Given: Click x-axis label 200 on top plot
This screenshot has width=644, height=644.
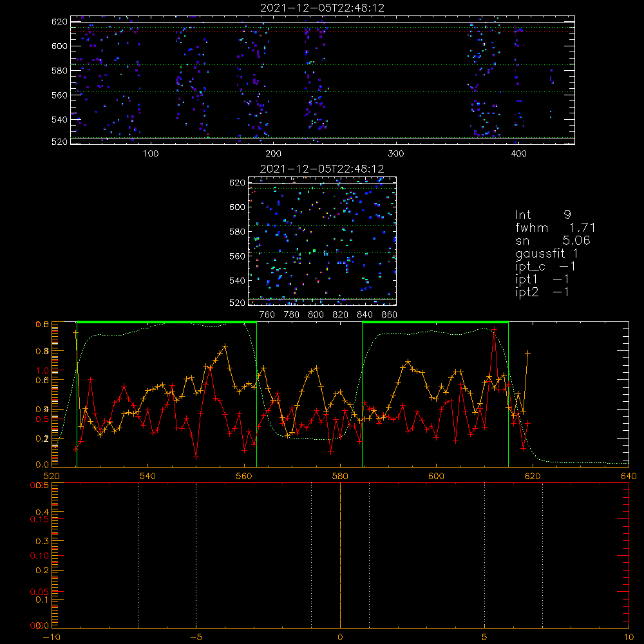Looking at the screenshot, I should (x=273, y=154).
